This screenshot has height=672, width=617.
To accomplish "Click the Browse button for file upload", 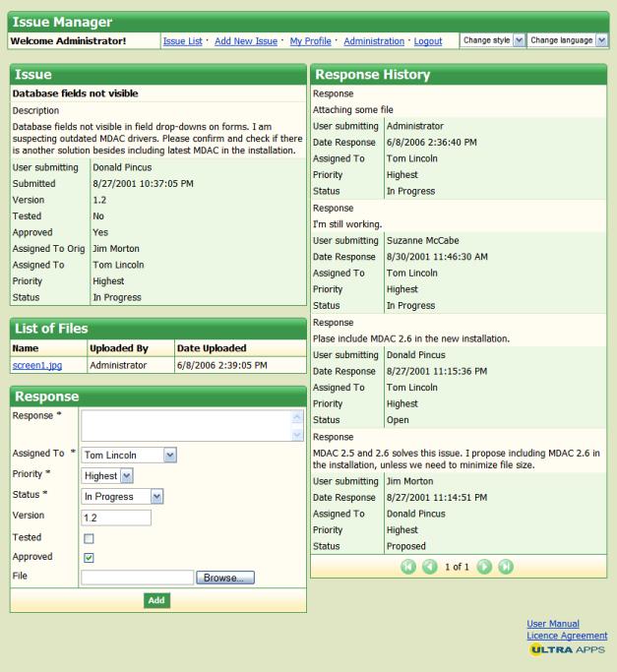I will click(x=226, y=578).
